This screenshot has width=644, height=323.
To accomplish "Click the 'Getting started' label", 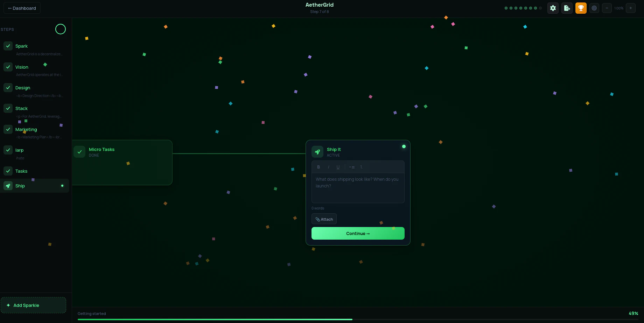I will tap(92, 314).
